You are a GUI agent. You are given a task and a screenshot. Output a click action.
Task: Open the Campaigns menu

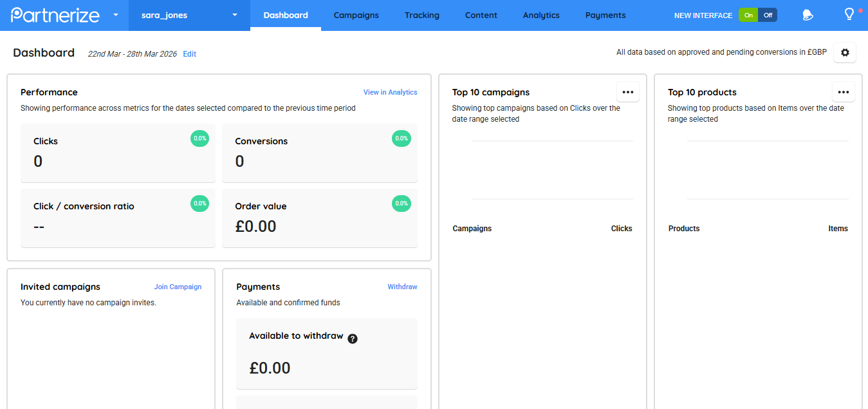click(356, 15)
